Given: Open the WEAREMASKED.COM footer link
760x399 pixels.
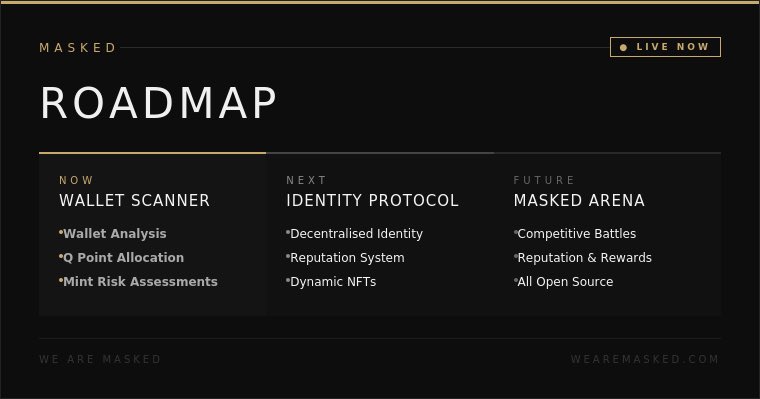Looking at the screenshot, I should [645, 359].
